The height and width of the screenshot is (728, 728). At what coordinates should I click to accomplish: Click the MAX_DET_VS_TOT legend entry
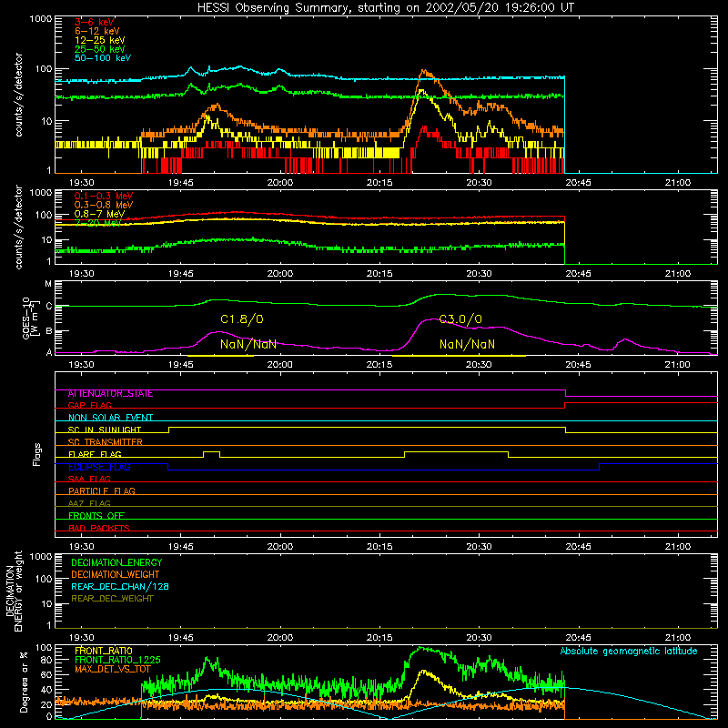tap(113, 669)
